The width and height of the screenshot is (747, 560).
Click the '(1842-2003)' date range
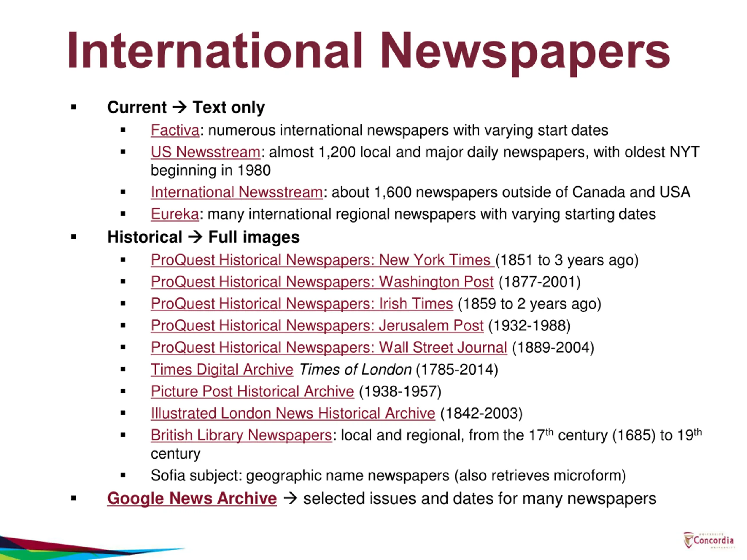(481, 414)
